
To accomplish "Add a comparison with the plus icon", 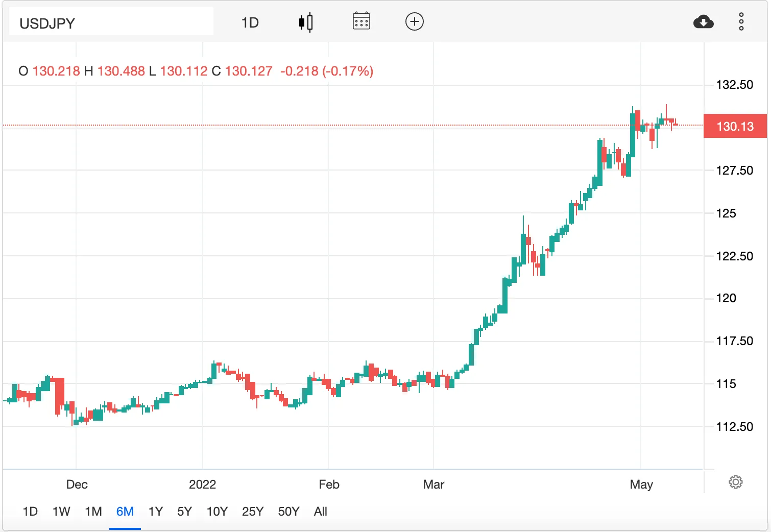I will (x=415, y=21).
